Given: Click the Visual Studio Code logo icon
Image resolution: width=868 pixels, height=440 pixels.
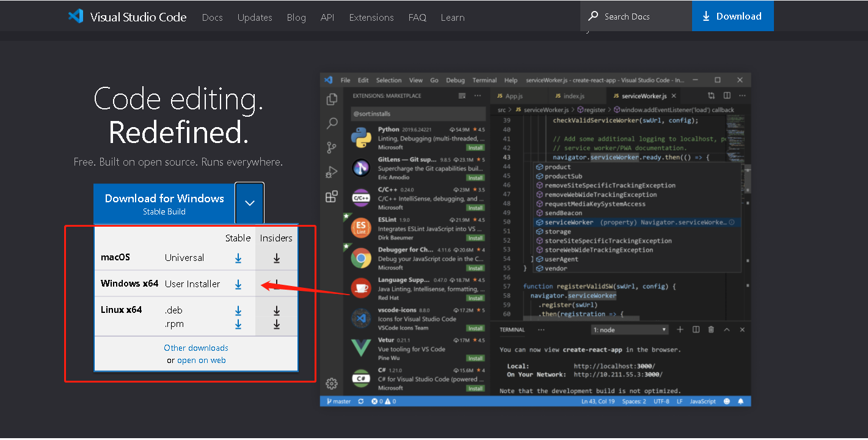Looking at the screenshot, I should [76, 16].
